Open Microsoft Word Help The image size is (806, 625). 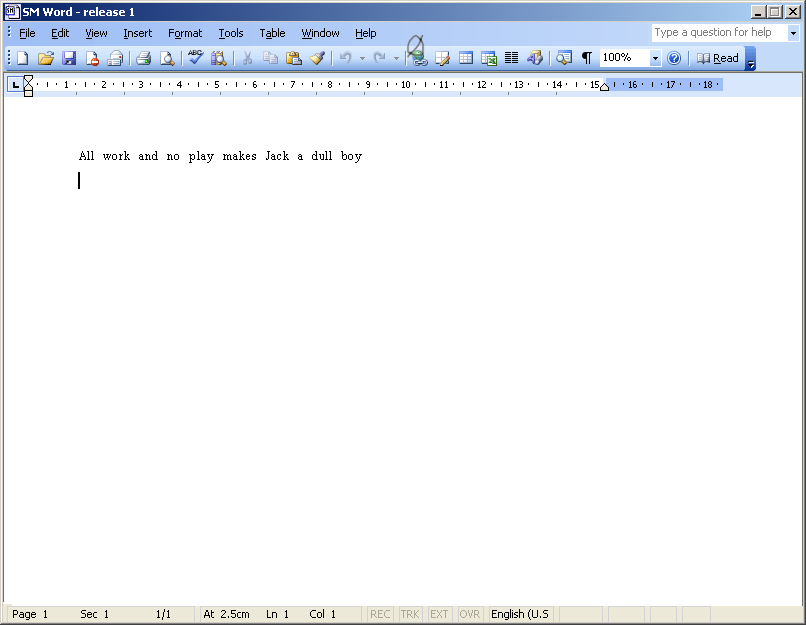pos(674,57)
